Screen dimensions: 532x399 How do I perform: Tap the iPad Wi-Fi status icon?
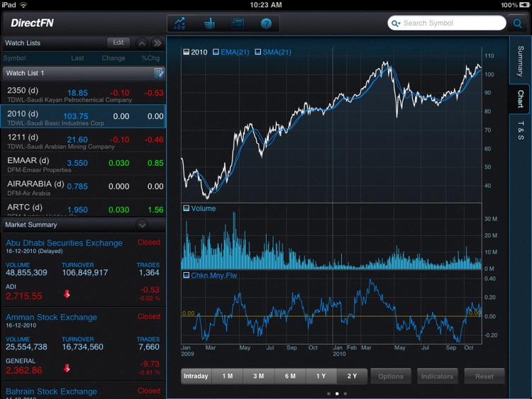pyautogui.click(x=23, y=5)
